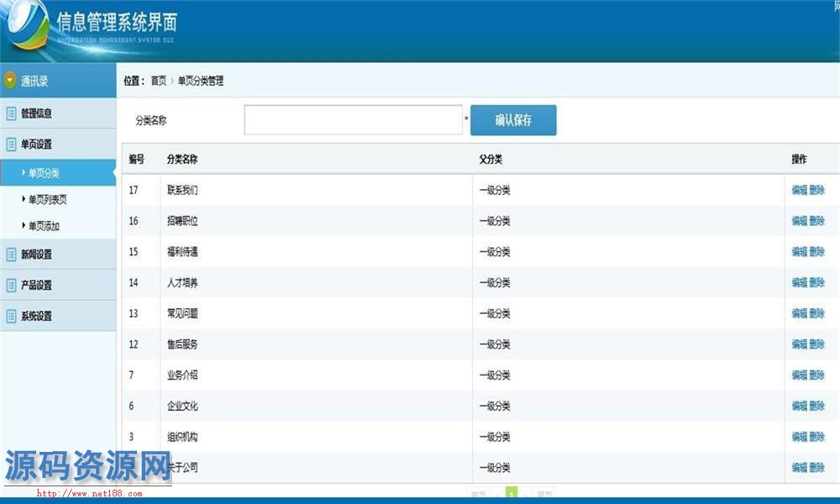Click 删除 for the 招聘职位 row

(816, 221)
